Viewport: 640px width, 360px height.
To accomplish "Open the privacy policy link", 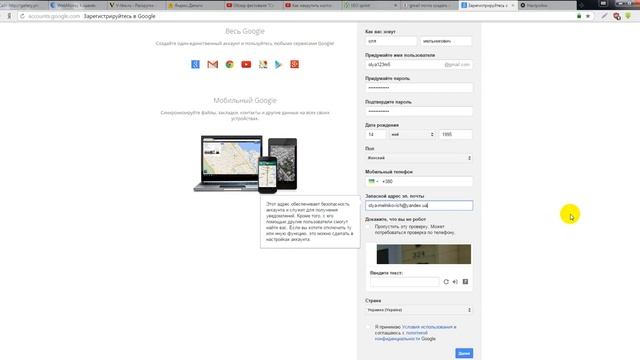I will (x=401, y=336).
